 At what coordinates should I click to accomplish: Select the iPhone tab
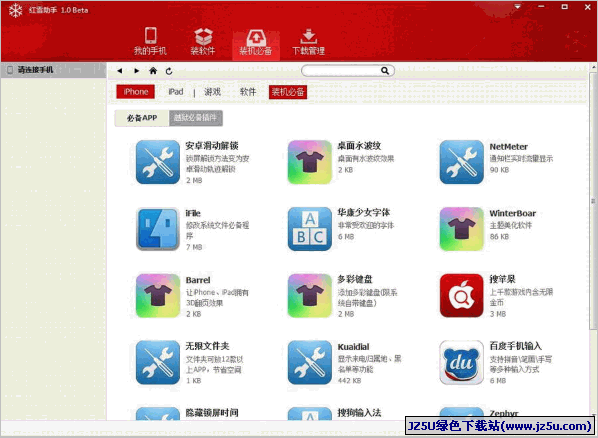[135, 92]
